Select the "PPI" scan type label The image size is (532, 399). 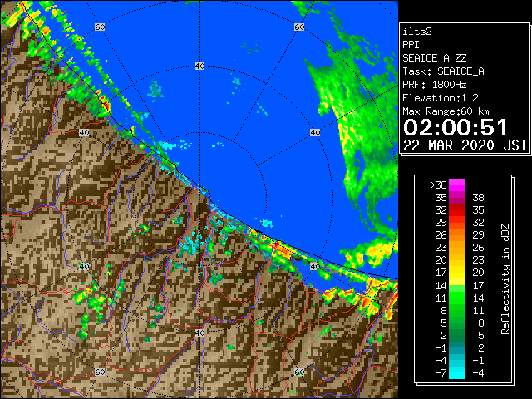pyautogui.click(x=411, y=45)
